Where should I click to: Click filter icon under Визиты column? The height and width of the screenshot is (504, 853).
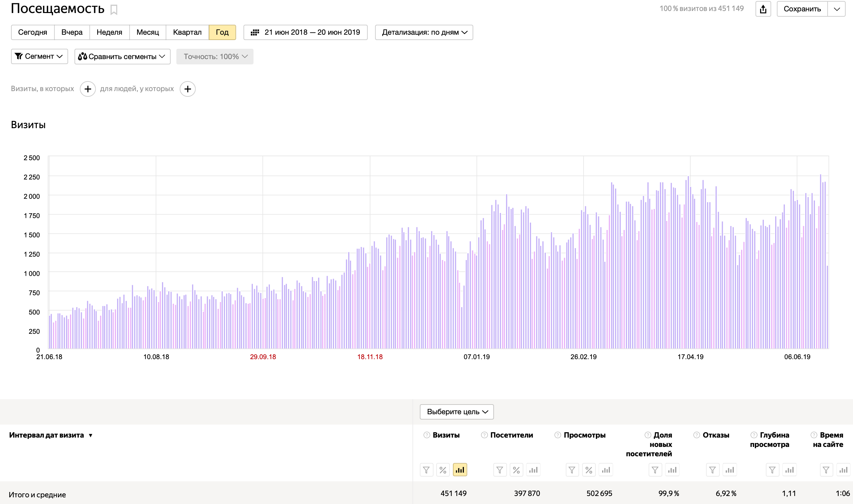coord(426,470)
